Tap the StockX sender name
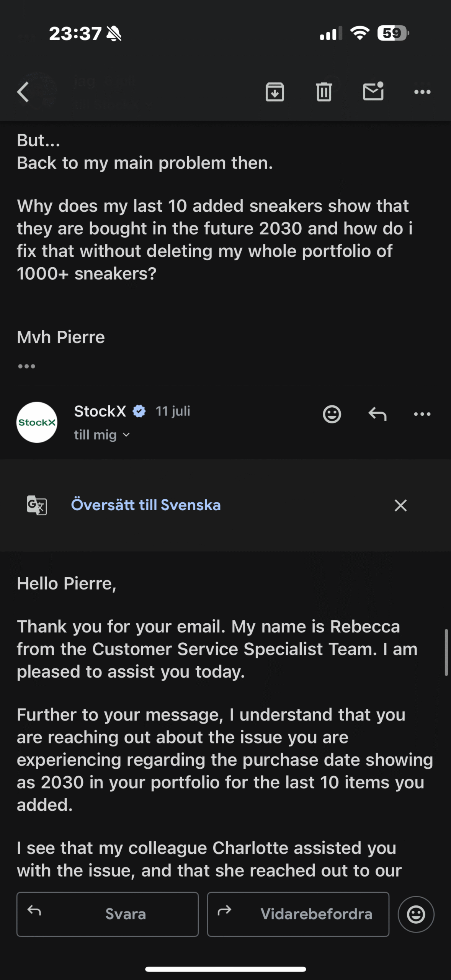Image resolution: width=451 pixels, height=980 pixels. (x=100, y=411)
